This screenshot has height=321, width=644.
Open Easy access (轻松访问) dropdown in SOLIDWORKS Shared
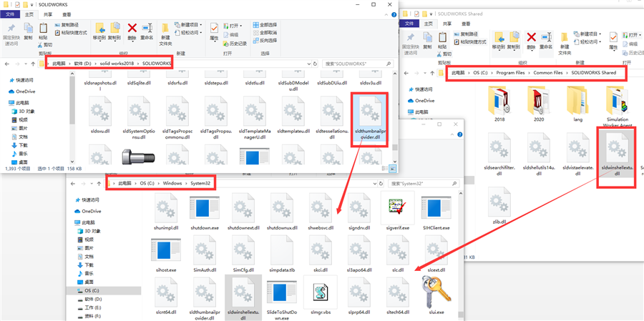coord(587,42)
